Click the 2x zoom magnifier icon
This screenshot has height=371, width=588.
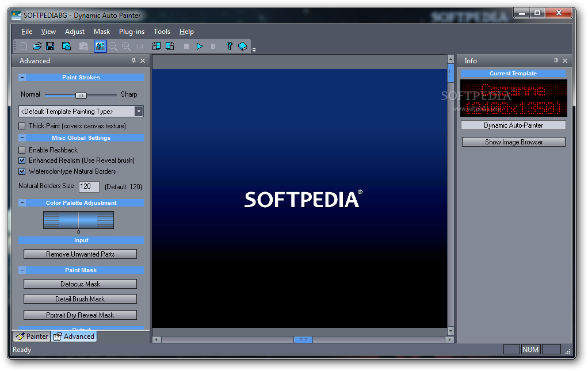[127, 46]
